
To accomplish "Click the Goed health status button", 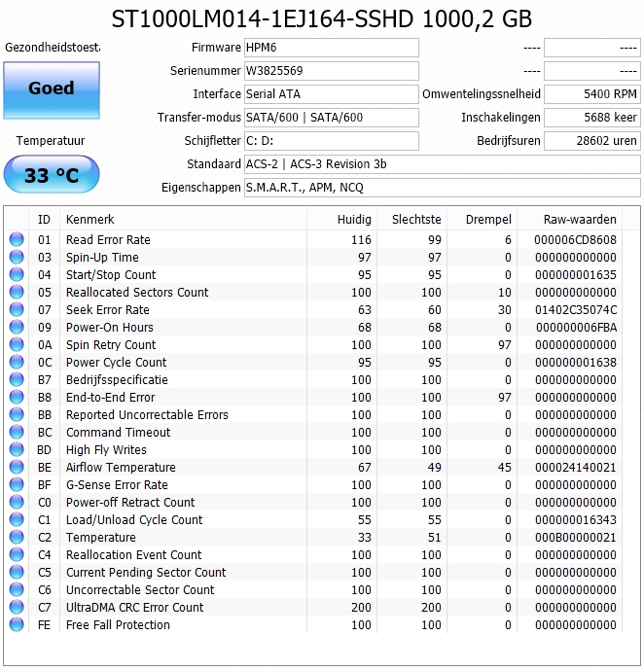I will [x=51, y=89].
